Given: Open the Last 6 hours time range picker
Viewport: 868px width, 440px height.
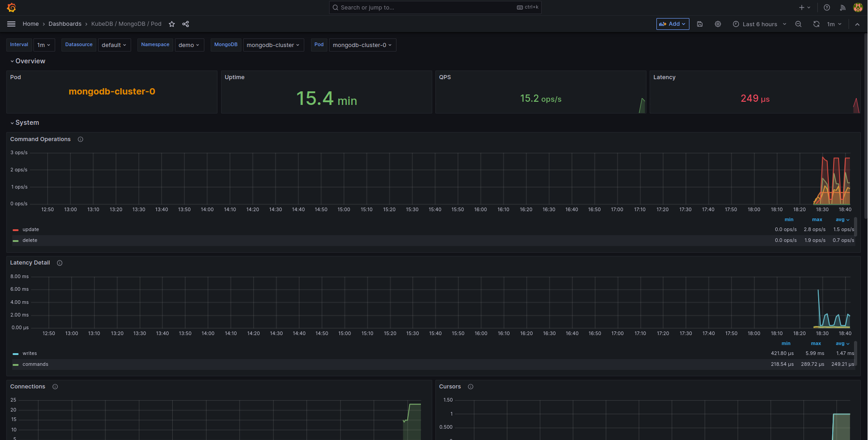Looking at the screenshot, I should click(759, 24).
